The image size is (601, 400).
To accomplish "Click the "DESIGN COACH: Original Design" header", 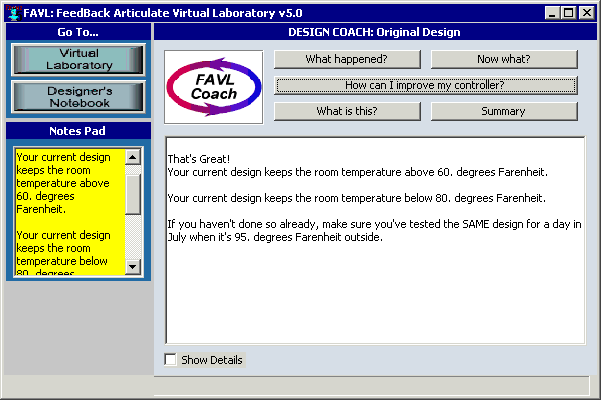I will (x=374, y=32).
